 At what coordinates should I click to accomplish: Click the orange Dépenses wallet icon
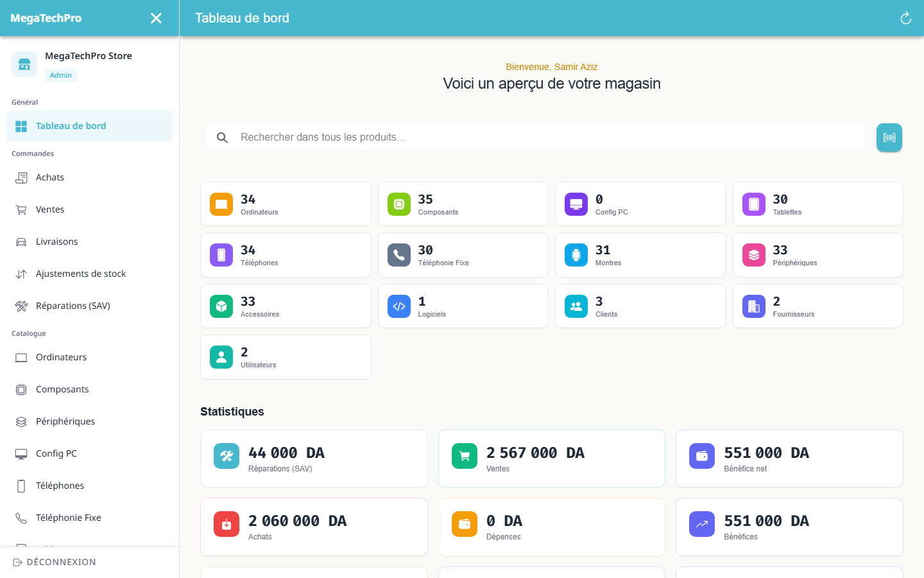[465, 524]
